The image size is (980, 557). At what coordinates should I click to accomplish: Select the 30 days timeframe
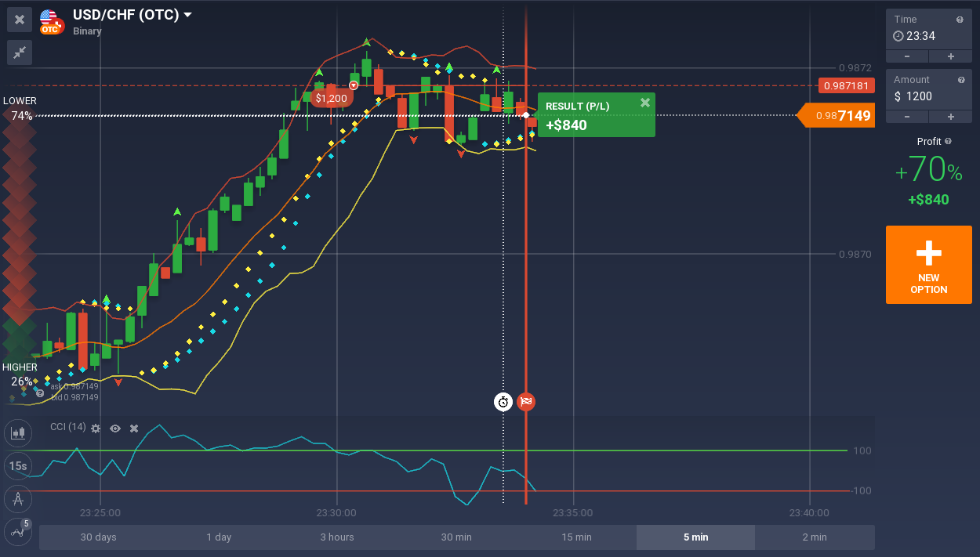point(98,537)
